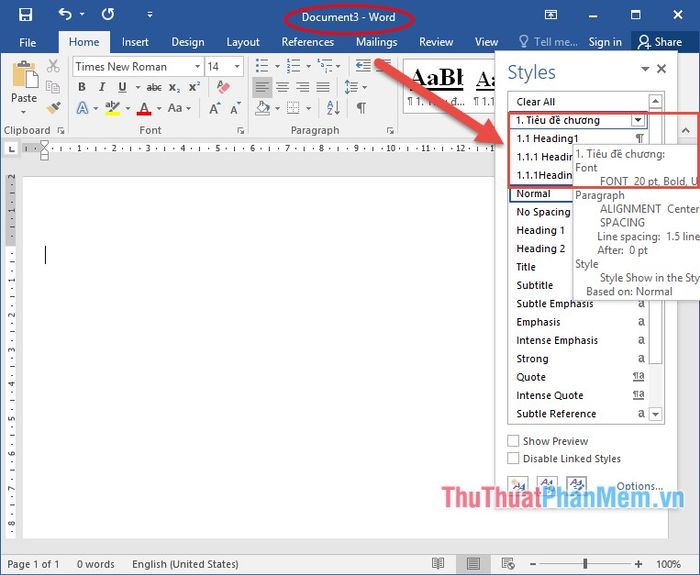Click the Clear All Formatting eraser icon
The height and width of the screenshot is (575, 700).
[223, 87]
